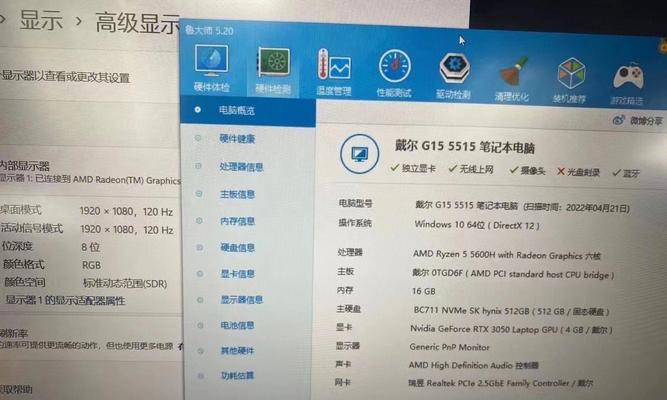This screenshot has height=400, width=667.
Task: Click 电脑型号 value with scan date
Action: click(522, 207)
